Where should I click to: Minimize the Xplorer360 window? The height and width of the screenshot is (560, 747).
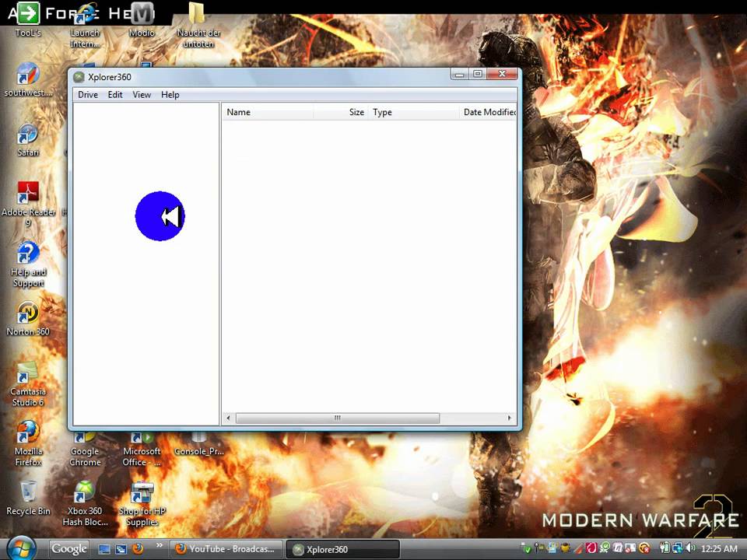coord(459,74)
